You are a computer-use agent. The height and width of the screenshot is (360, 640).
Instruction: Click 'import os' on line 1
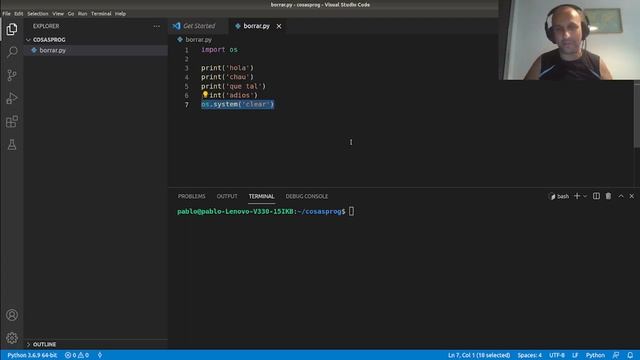pos(219,50)
